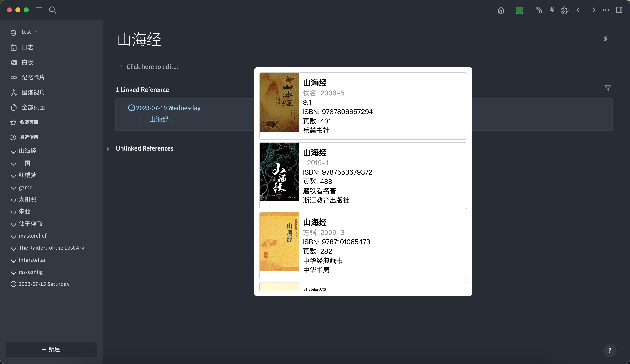The height and width of the screenshot is (364, 630).
Task: Open 图谱视角 graph view in the sidebar
Action: coord(33,92)
